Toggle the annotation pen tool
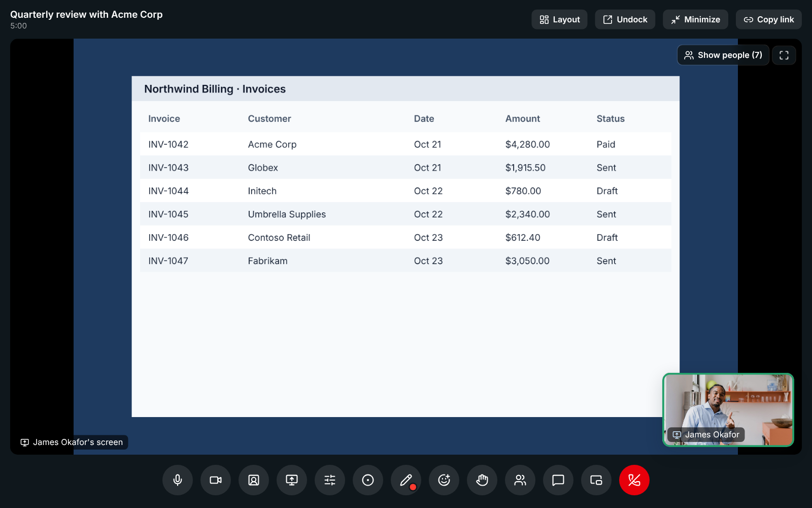 [406, 480]
